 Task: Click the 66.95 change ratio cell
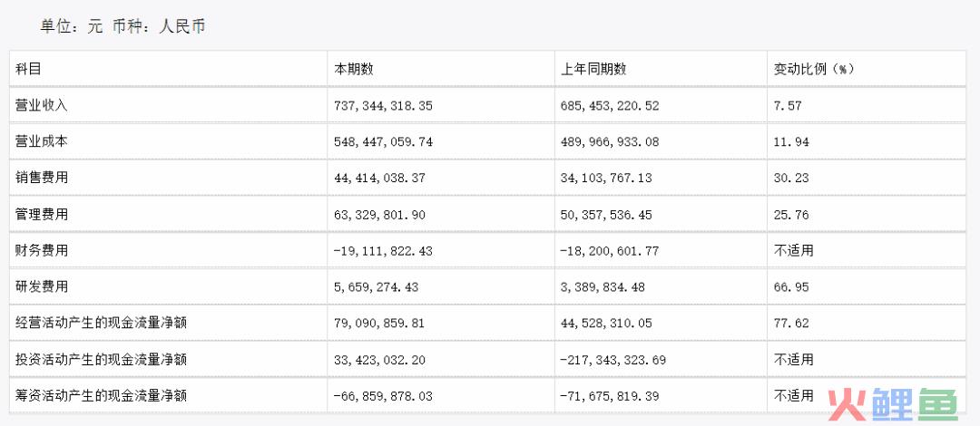point(791,287)
